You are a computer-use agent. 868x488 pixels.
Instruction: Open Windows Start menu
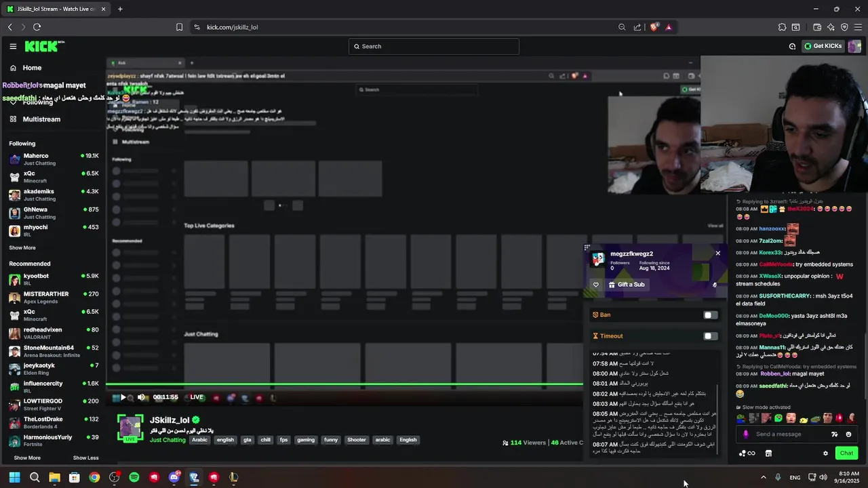pyautogui.click(x=15, y=477)
